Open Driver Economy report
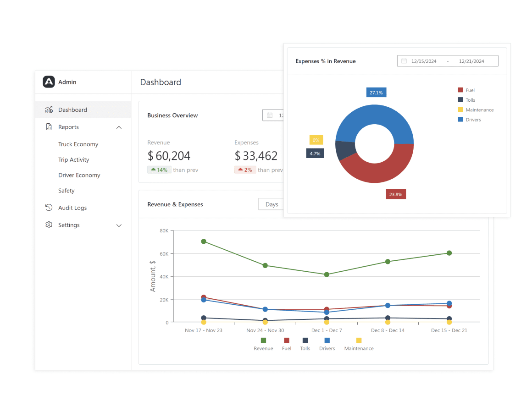The image size is (532, 417). tap(79, 175)
